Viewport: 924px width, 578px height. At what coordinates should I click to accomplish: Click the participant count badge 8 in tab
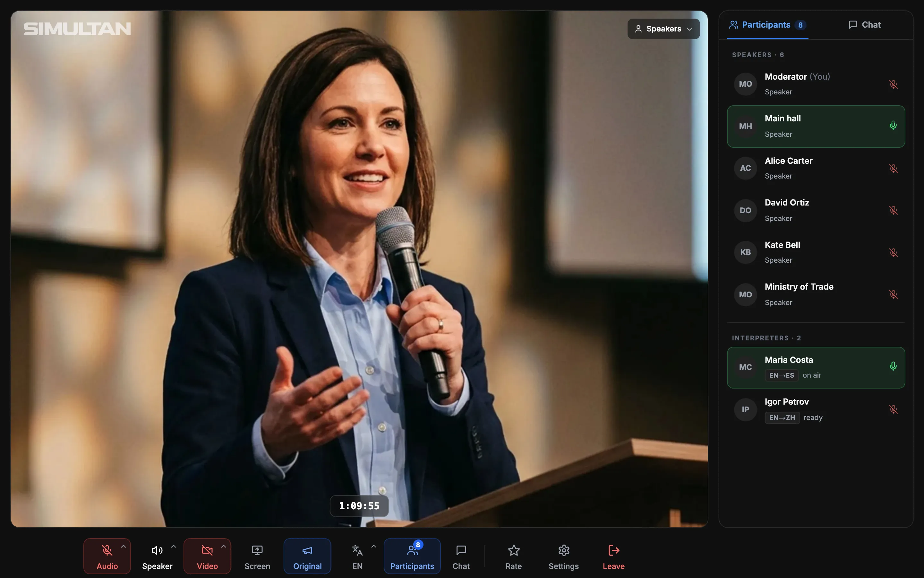coord(800,25)
